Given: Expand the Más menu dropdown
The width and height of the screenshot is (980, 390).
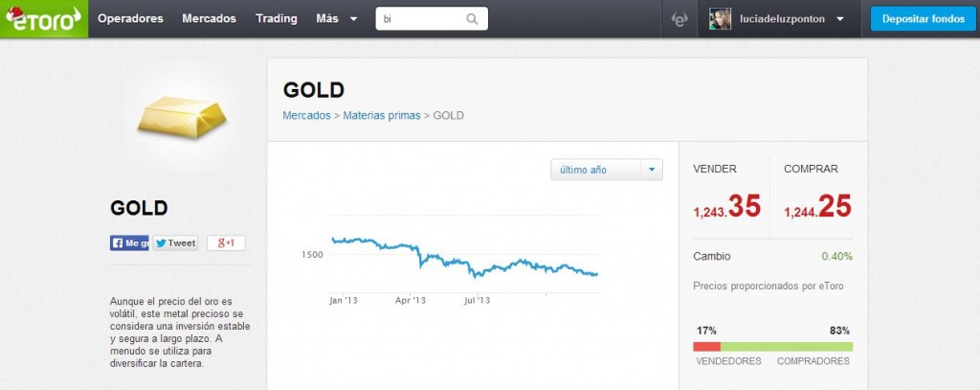Looking at the screenshot, I should [337, 19].
